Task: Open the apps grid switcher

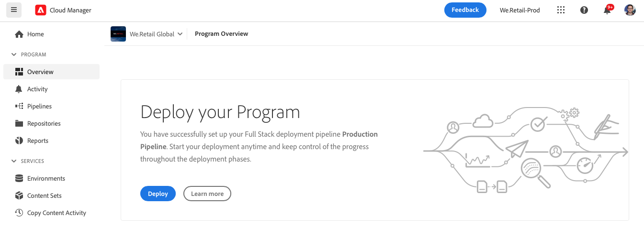Action: [x=561, y=10]
